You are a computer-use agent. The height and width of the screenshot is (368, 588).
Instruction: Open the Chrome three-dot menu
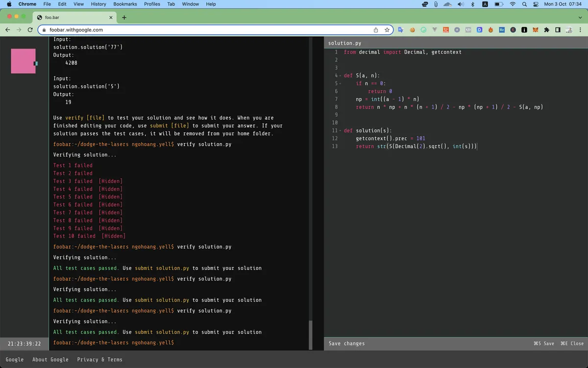[x=581, y=29]
